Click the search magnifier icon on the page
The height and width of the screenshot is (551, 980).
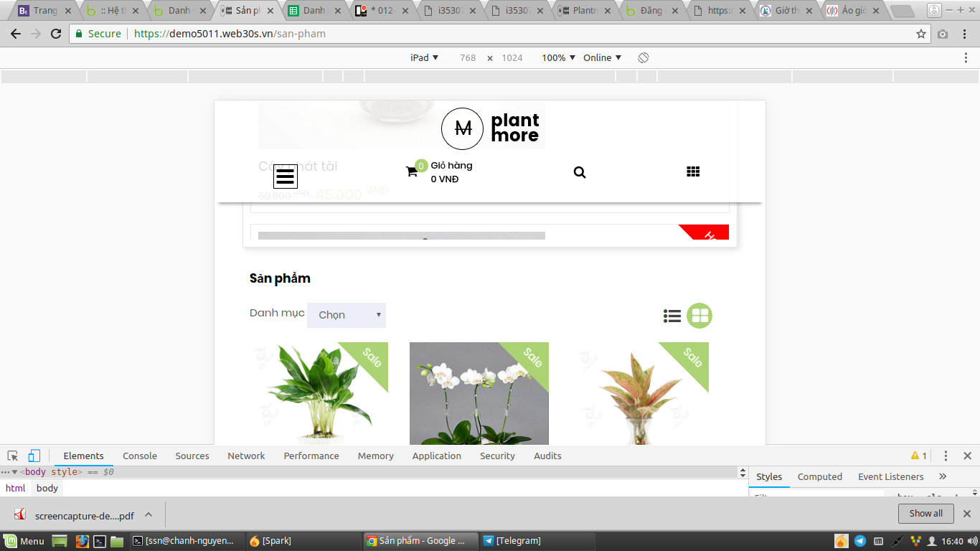(x=580, y=172)
